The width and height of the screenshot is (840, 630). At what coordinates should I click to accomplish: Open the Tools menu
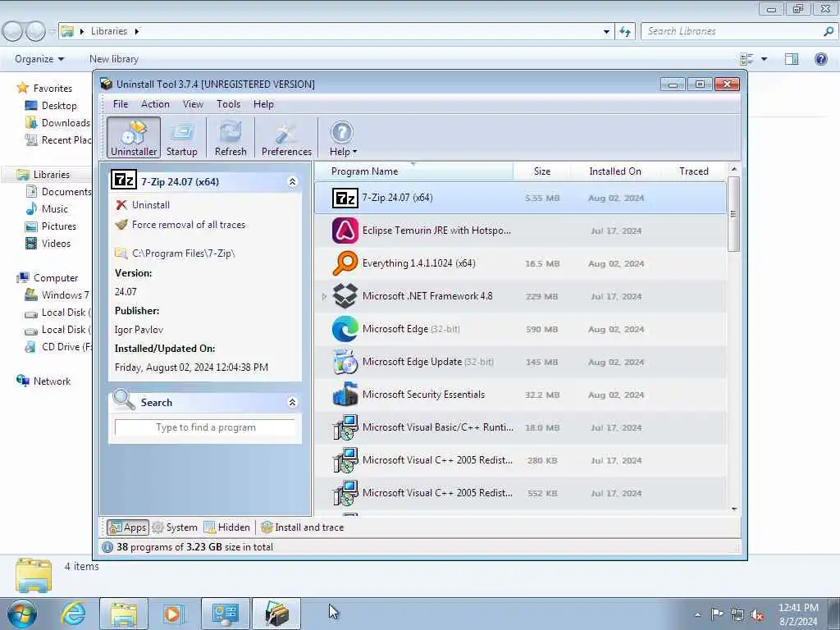228,104
